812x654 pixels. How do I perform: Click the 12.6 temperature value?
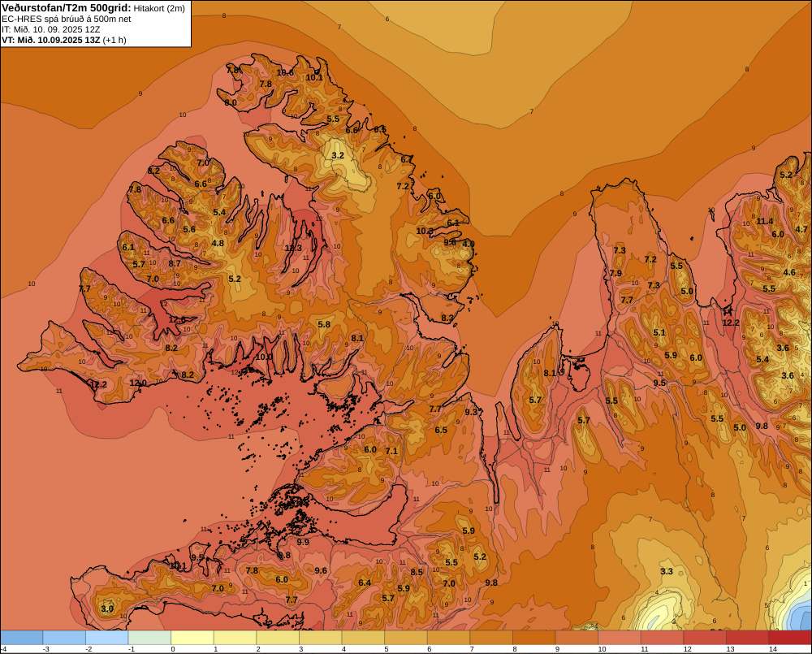pyautogui.click(x=177, y=320)
